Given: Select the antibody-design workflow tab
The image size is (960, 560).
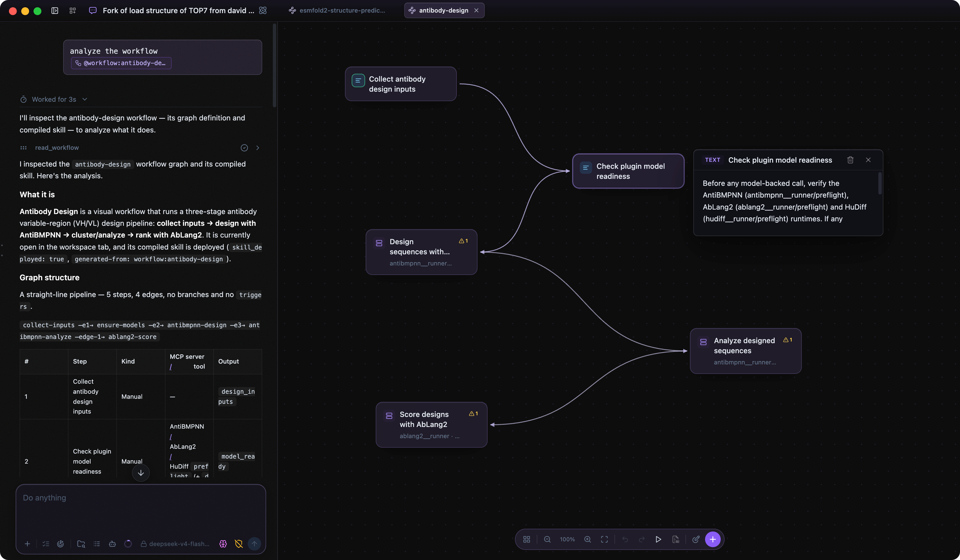Looking at the screenshot, I should pos(444,11).
